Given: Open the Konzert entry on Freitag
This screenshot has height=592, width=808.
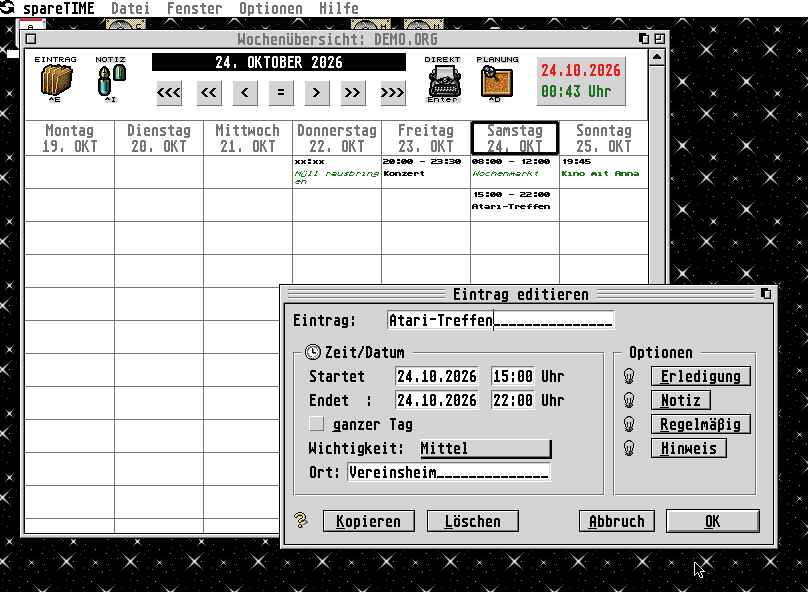Looking at the screenshot, I should tap(426, 172).
